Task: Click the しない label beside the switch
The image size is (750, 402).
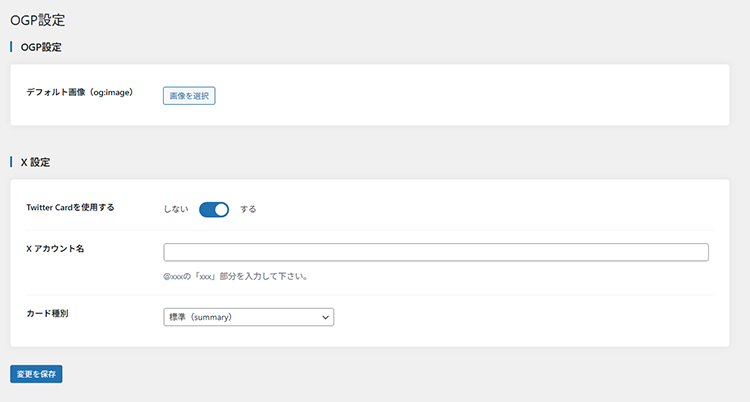Action: tap(176, 209)
